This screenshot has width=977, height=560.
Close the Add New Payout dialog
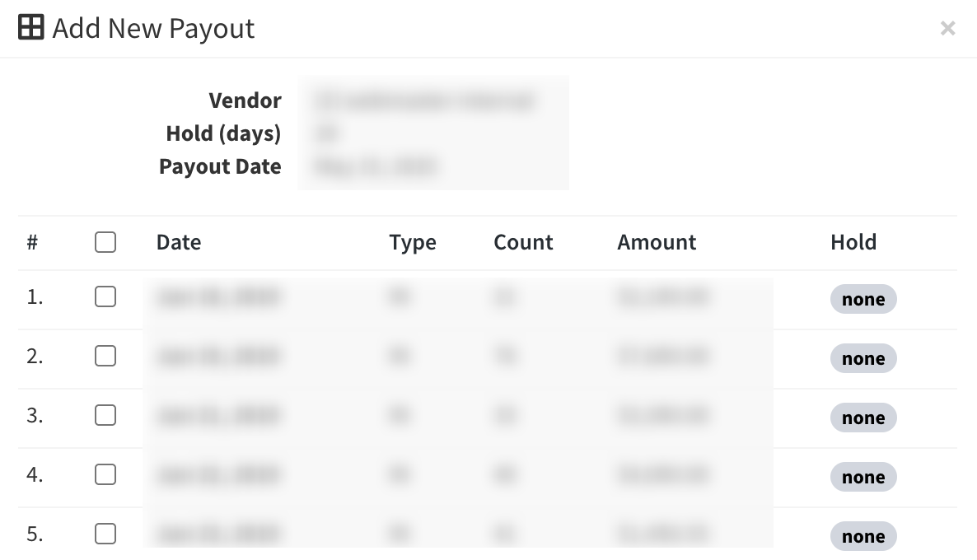coord(947,28)
